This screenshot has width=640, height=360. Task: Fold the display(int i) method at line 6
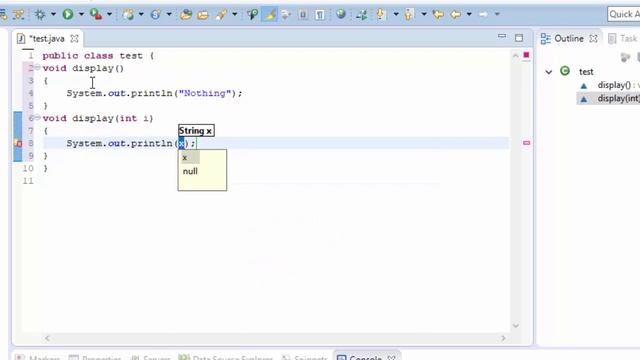[x=37, y=118]
